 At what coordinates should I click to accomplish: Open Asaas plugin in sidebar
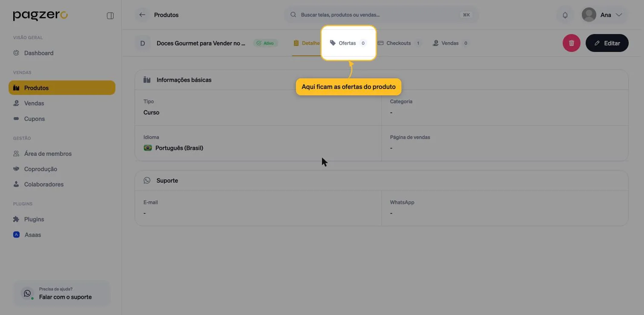click(x=62, y=235)
